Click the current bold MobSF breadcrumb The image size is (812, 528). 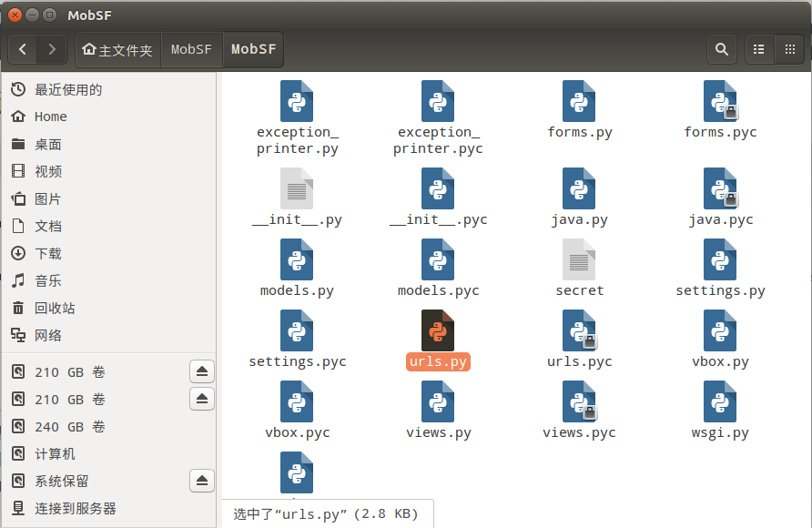(x=253, y=50)
